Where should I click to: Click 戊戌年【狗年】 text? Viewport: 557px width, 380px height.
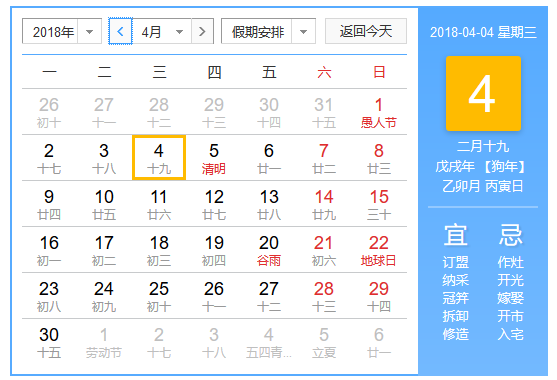tap(481, 166)
